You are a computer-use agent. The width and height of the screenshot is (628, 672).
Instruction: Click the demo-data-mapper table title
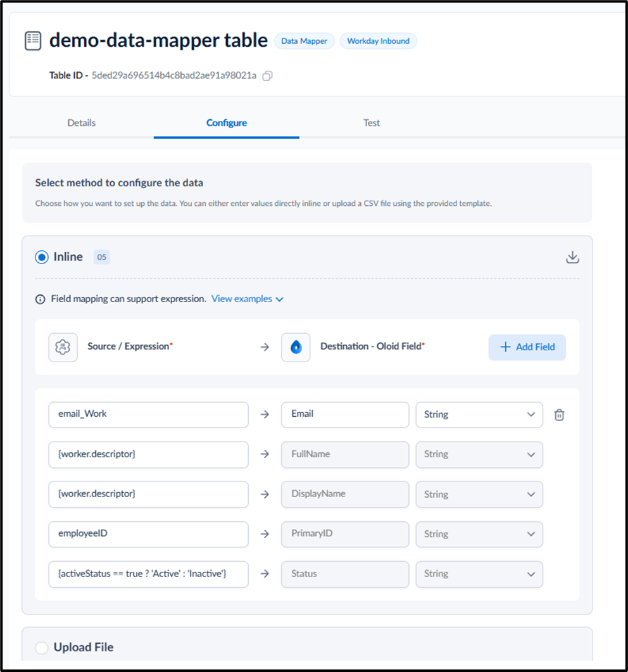158,41
